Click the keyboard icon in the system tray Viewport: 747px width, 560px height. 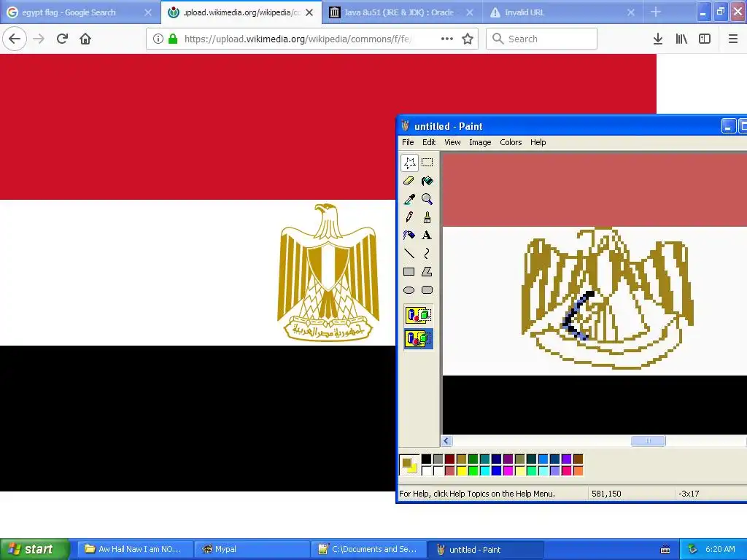(x=665, y=550)
